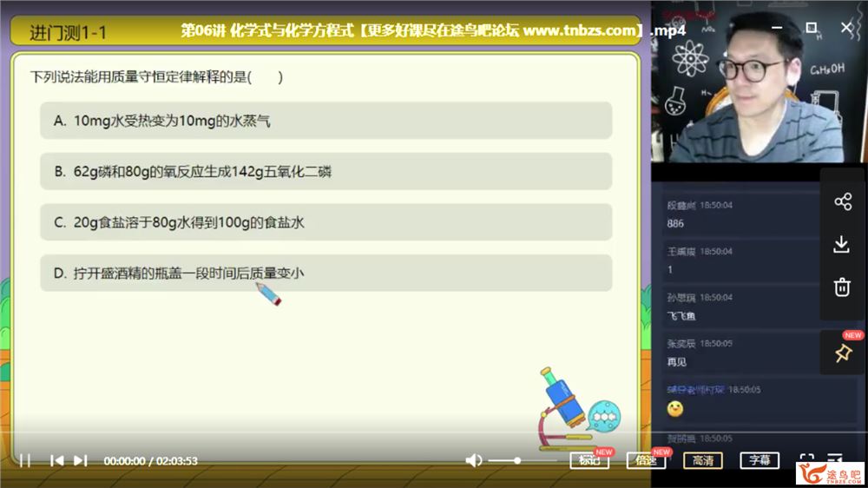Click the trash delete icon
Screen dimensions: 868x488
pyautogui.click(x=842, y=287)
